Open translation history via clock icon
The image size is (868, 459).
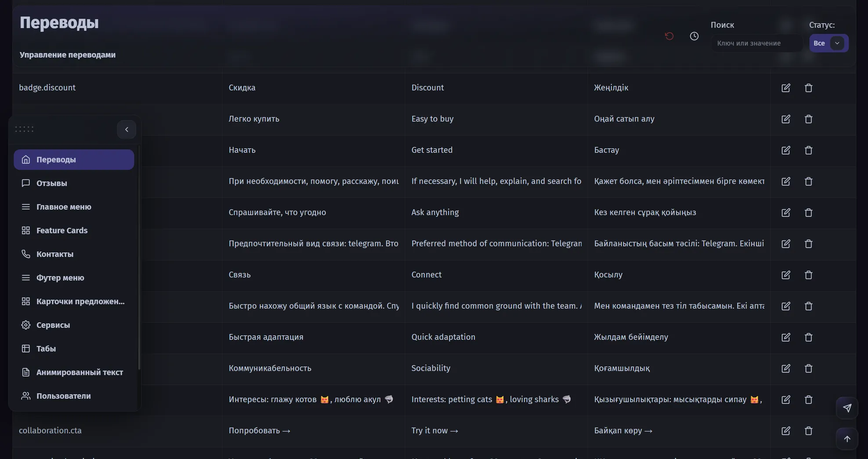pos(694,36)
